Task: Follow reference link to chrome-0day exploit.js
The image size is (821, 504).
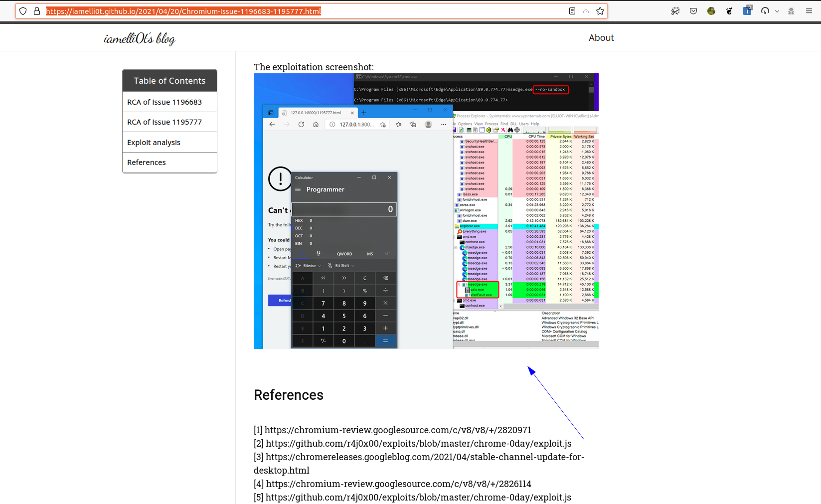Action: [419, 443]
